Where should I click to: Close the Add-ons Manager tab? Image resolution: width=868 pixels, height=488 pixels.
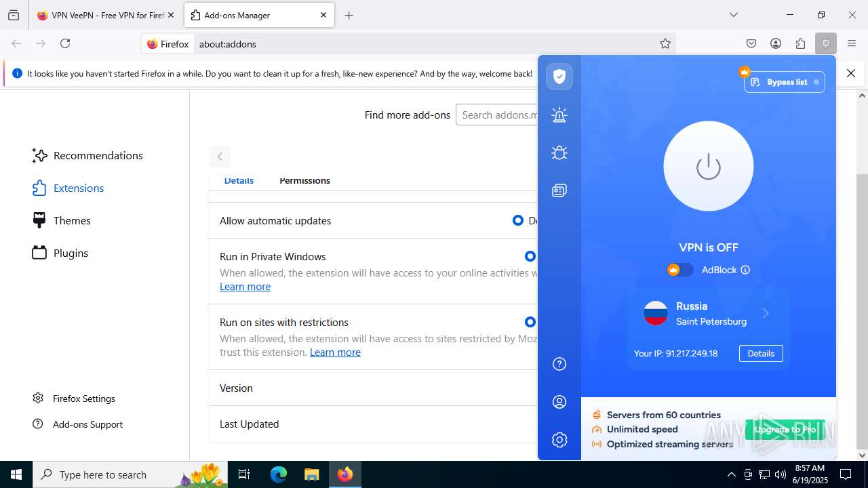[x=323, y=16]
